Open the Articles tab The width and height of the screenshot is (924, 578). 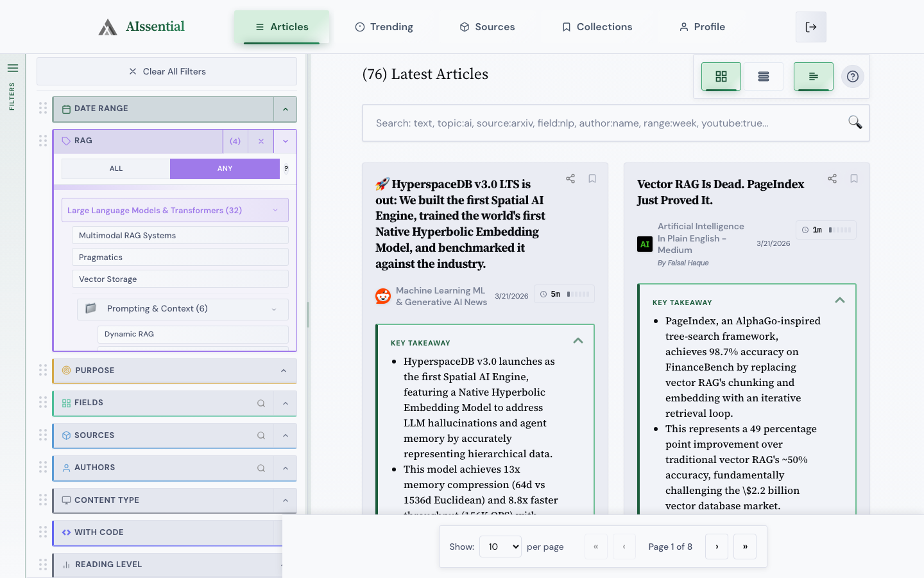point(282,27)
